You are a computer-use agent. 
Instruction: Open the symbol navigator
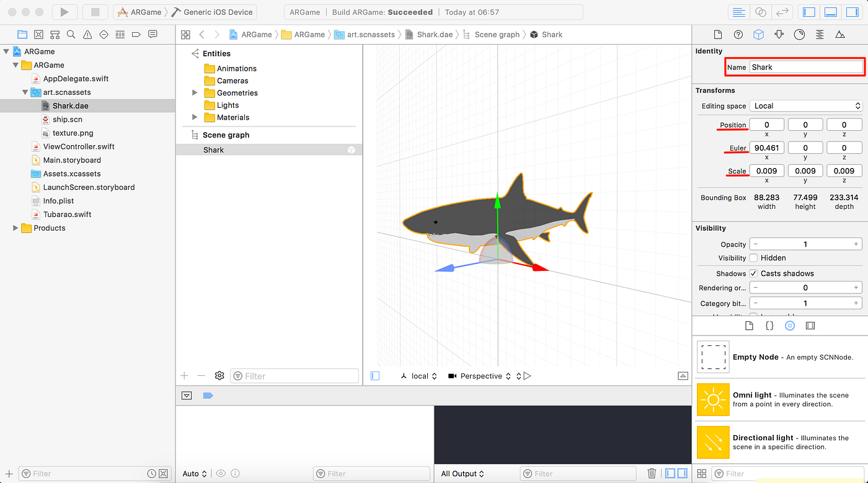click(x=55, y=34)
